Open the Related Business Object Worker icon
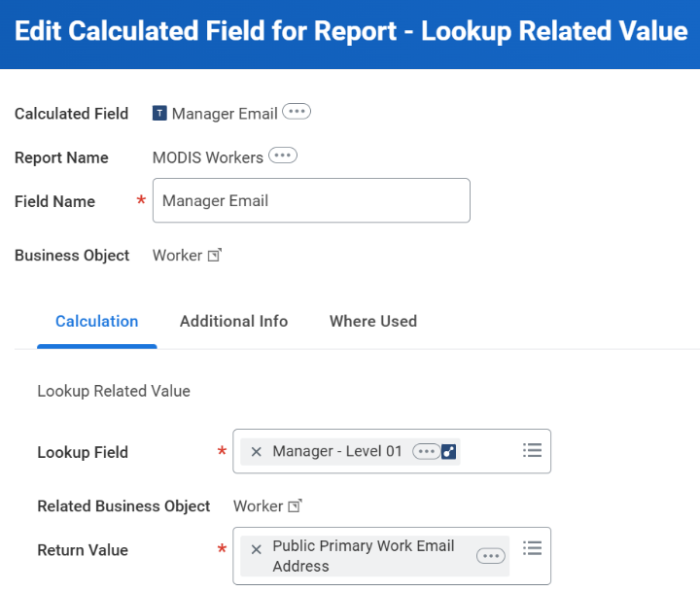This screenshot has width=700, height=592. [x=296, y=506]
